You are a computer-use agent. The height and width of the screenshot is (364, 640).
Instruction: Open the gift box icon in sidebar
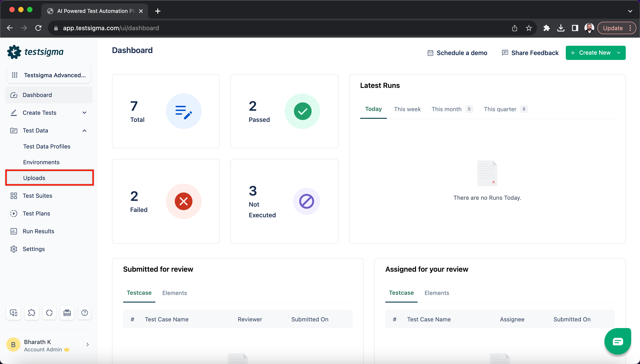67,313
